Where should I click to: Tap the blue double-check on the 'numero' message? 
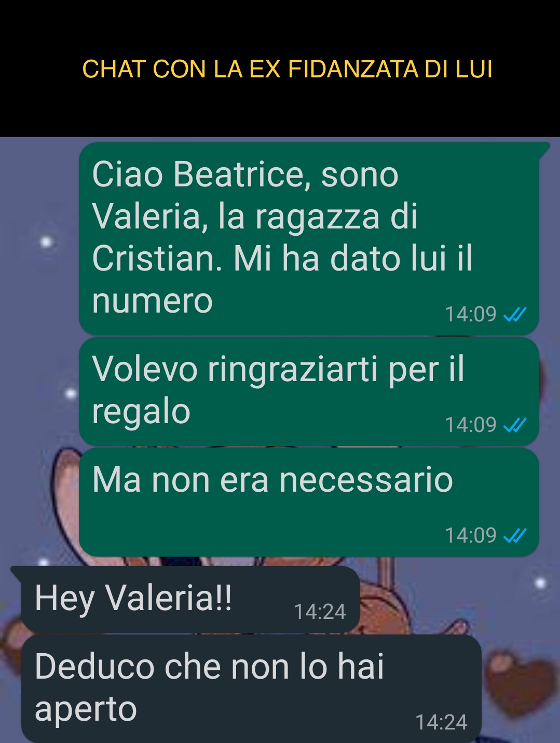click(x=515, y=315)
